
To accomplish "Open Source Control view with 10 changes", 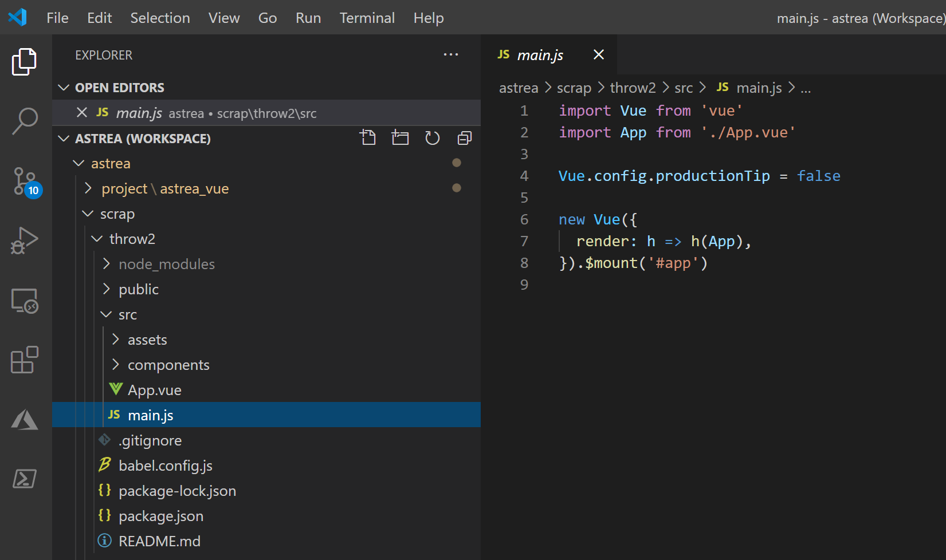I will coord(25,182).
